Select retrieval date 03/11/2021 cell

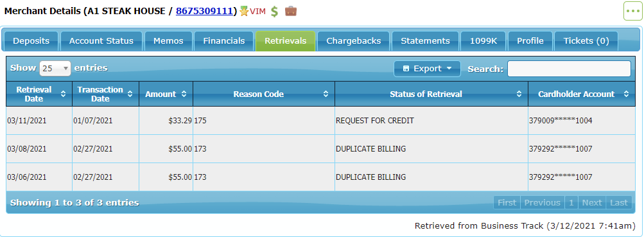(x=39, y=121)
